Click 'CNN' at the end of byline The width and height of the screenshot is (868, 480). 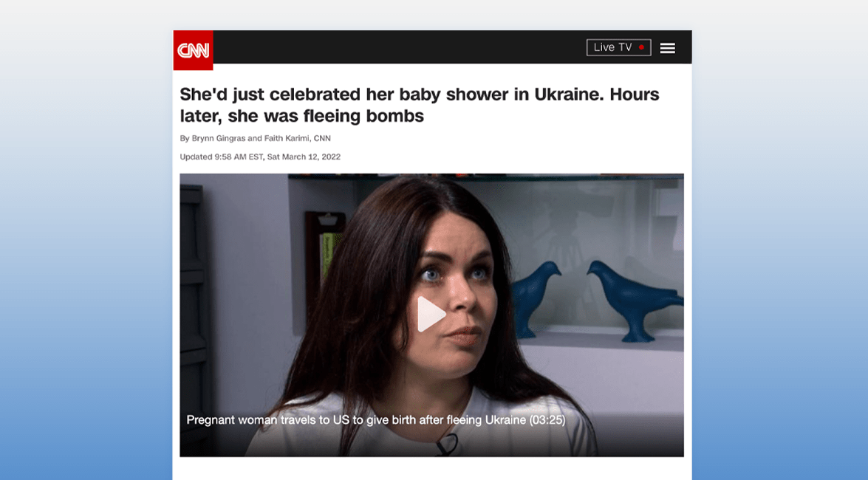tap(322, 138)
